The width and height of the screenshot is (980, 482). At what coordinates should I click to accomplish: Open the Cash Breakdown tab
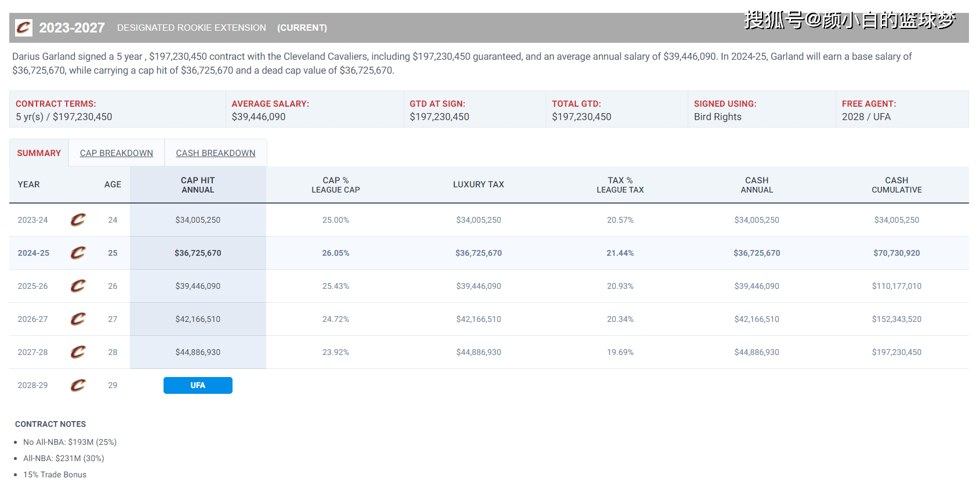(x=216, y=153)
